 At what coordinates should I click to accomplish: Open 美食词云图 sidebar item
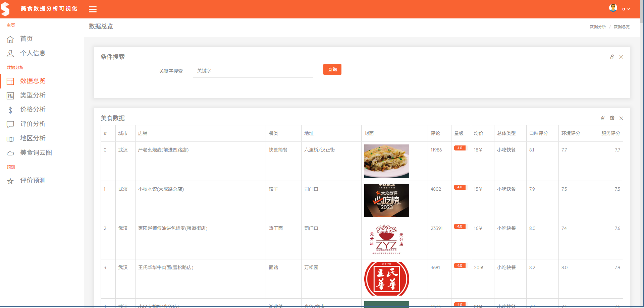36,153
